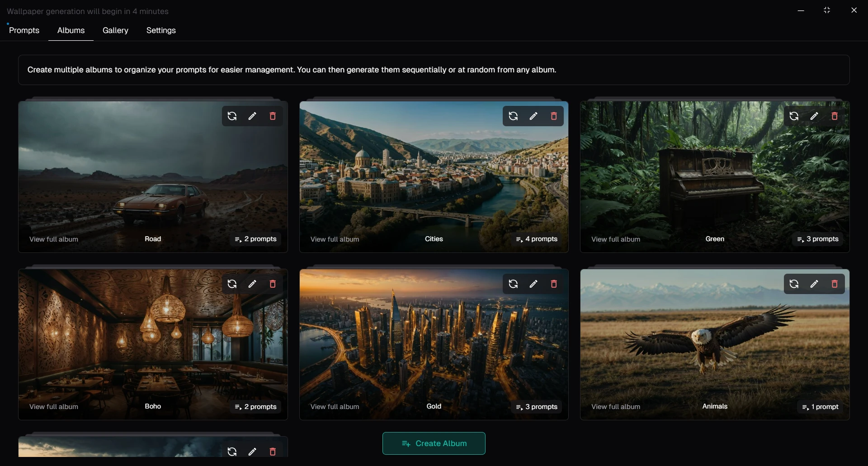Image resolution: width=868 pixels, height=466 pixels.
Task: Refresh the Boho album thumbnail
Action: pyautogui.click(x=232, y=284)
